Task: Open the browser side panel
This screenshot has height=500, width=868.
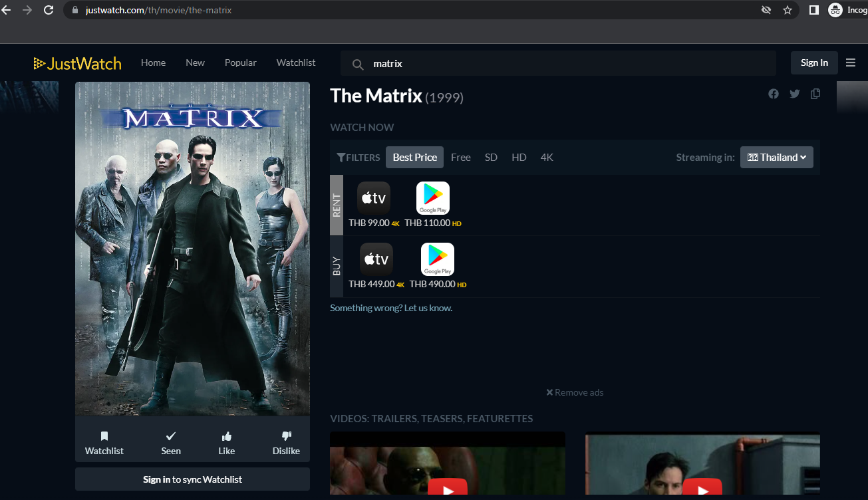Action: click(x=813, y=10)
